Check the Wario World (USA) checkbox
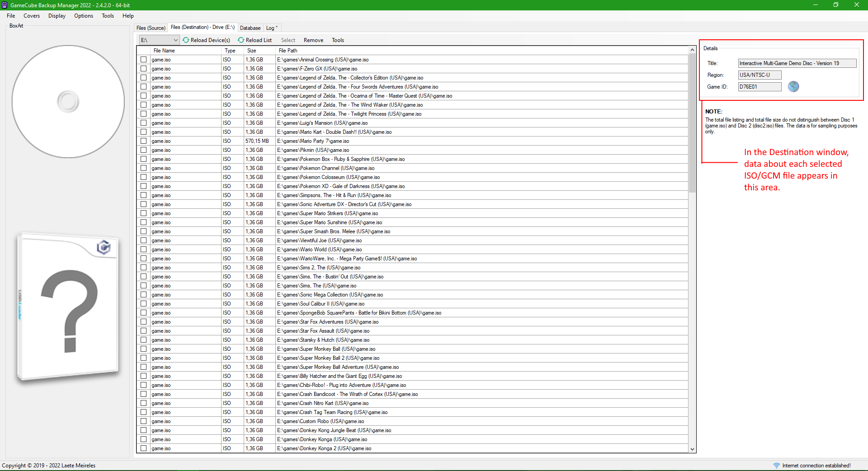The image size is (868, 471). 143,250
